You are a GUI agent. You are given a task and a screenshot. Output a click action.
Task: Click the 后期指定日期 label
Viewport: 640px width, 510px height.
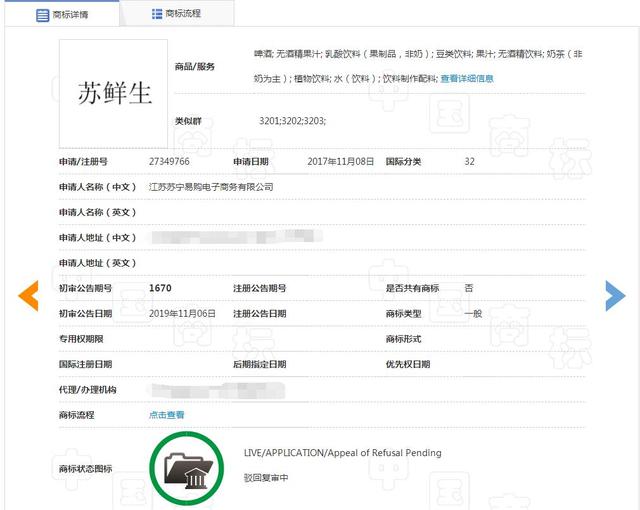259,364
